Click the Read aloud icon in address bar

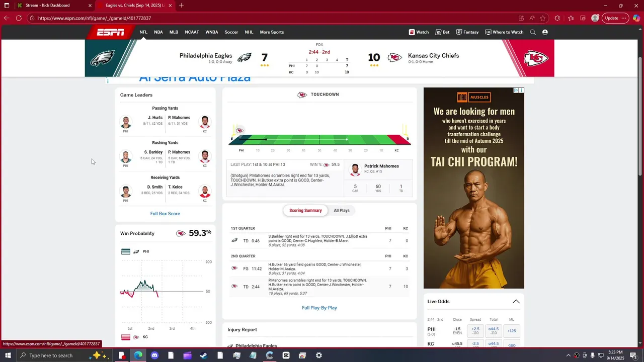[532, 18]
